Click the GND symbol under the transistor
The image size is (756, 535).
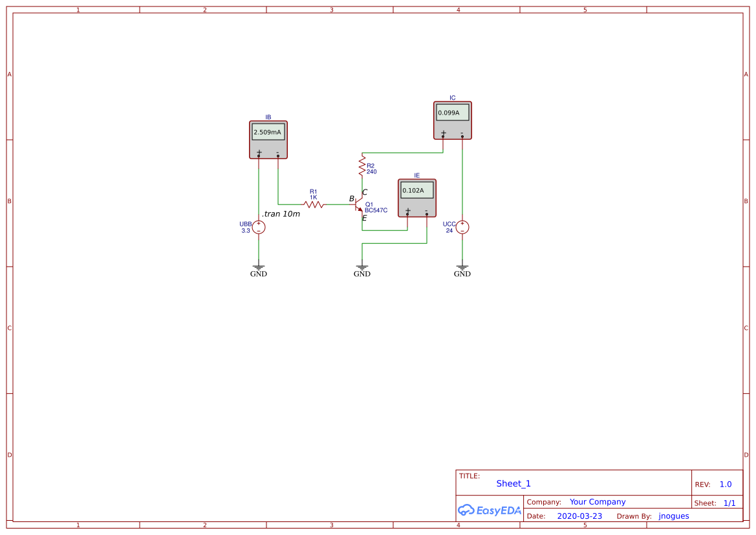click(362, 267)
